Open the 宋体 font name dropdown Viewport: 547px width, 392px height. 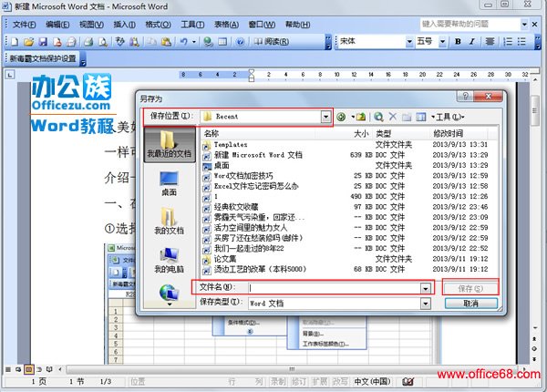click(409, 42)
